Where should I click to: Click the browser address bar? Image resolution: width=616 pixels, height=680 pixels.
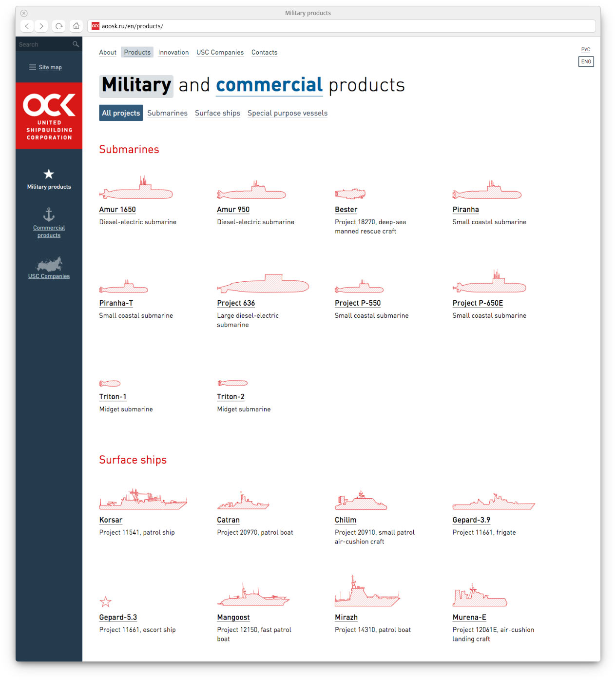click(341, 26)
